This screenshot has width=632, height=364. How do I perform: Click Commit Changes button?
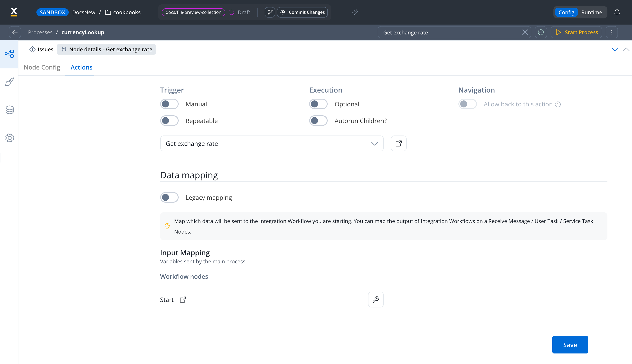302,12
